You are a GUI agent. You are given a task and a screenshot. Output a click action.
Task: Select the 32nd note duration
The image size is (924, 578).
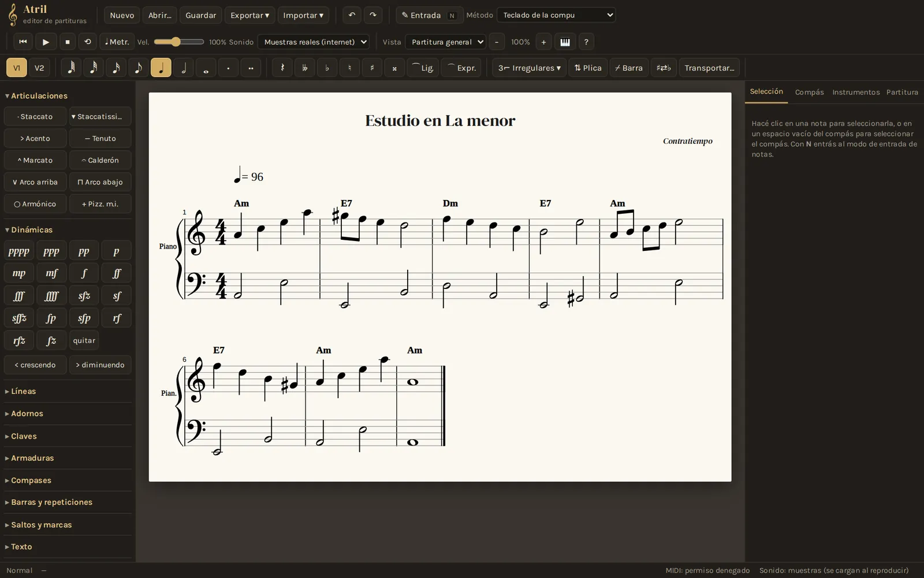tap(94, 68)
